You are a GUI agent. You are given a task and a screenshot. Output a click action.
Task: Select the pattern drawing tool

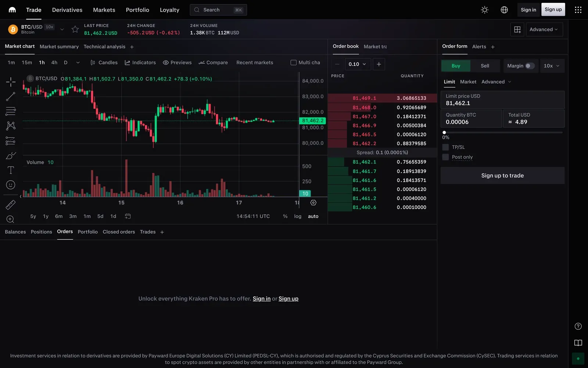(x=11, y=126)
